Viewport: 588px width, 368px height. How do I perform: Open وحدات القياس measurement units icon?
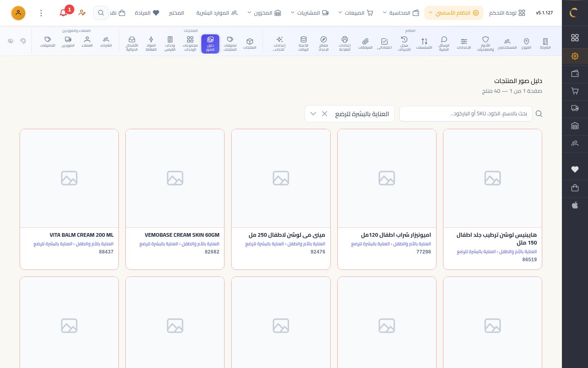[170, 44]
